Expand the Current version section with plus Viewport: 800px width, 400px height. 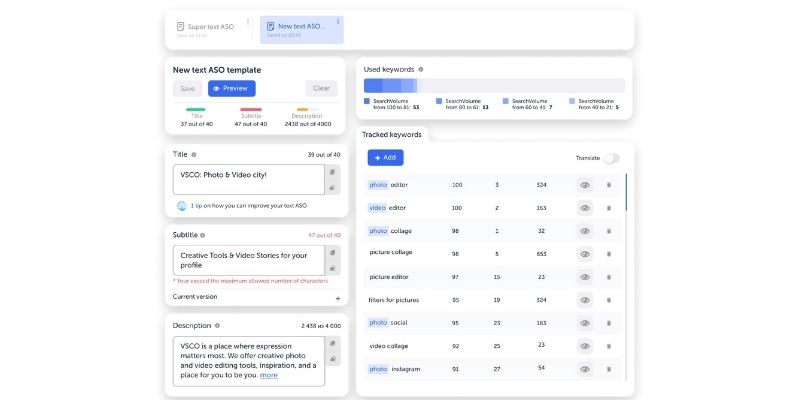[337, 297]
